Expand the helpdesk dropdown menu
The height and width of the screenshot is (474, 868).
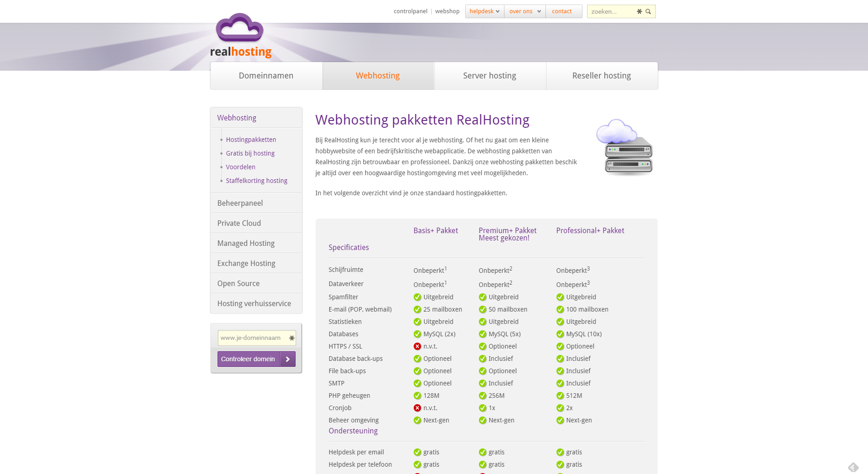pyautogui.click(x=484, y=11)
